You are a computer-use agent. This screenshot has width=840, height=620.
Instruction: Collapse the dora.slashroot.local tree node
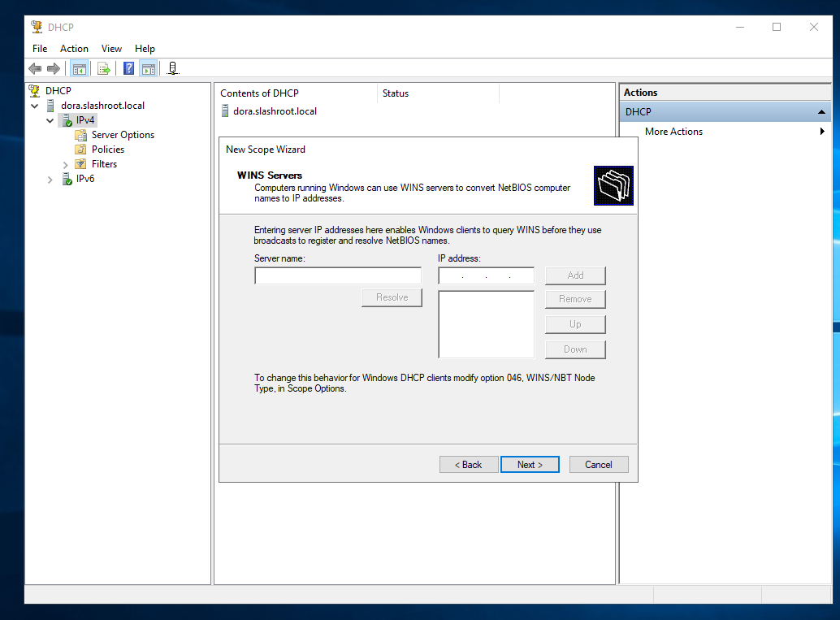35,106
